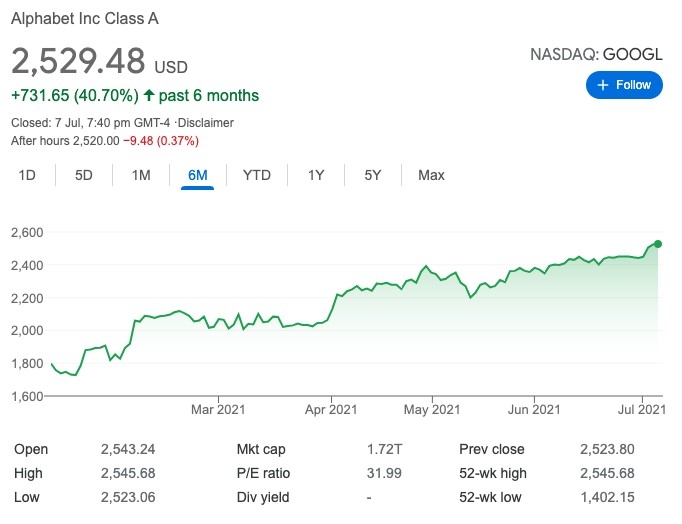Click the Low value 2,523.06

coord(128,497)
